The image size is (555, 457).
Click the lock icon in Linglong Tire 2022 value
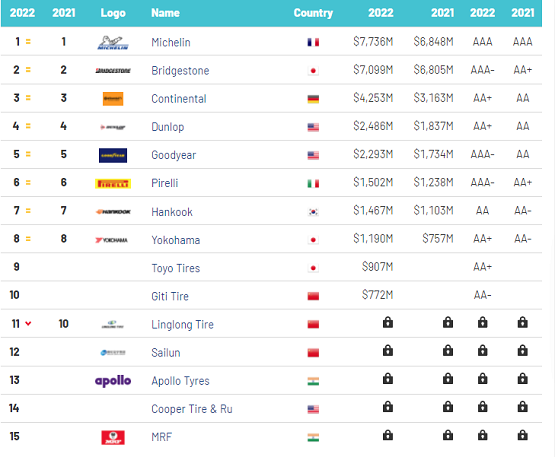(388, 322)
